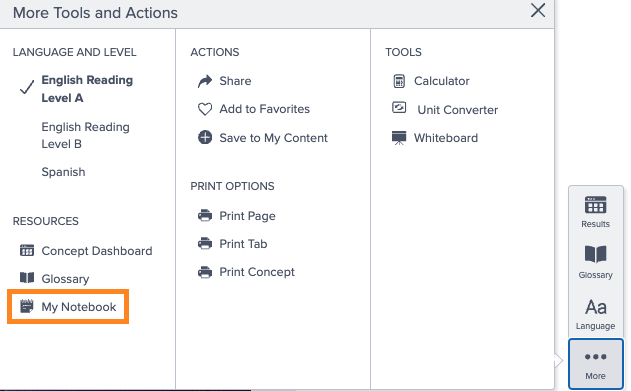
Task: Open Language in the side toolbar
Action: (596, 314)
